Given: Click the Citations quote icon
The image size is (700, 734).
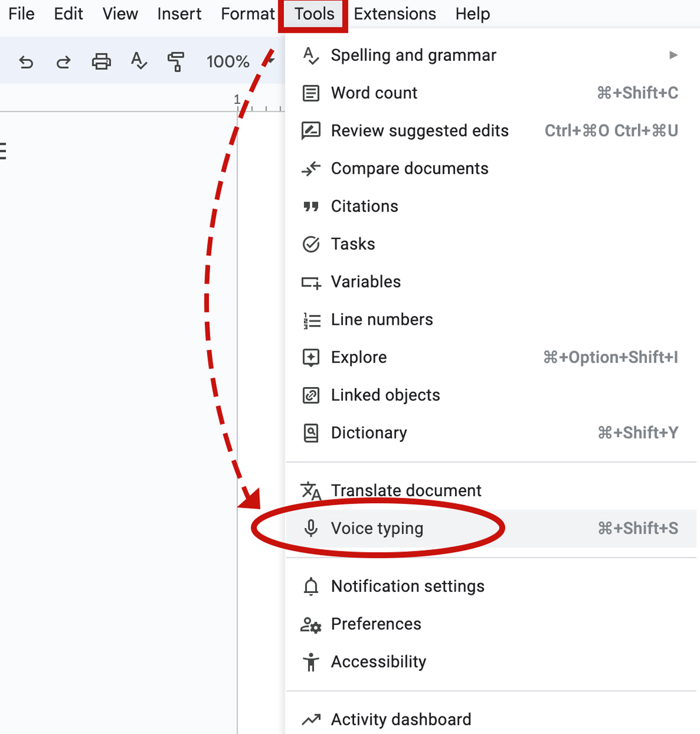Looking at the screenshot, I should tap(311, 206).
